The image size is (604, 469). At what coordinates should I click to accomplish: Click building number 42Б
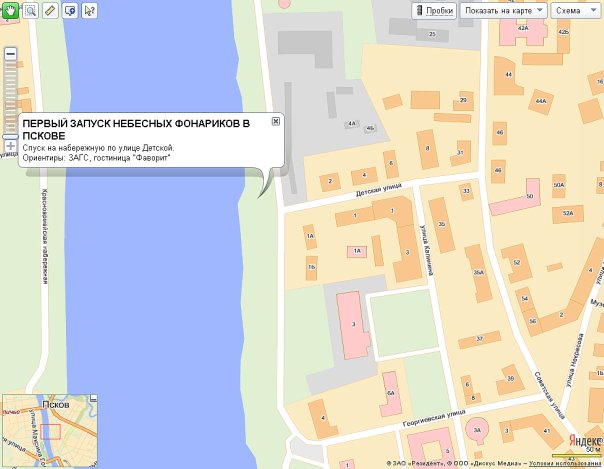(563, 32)
